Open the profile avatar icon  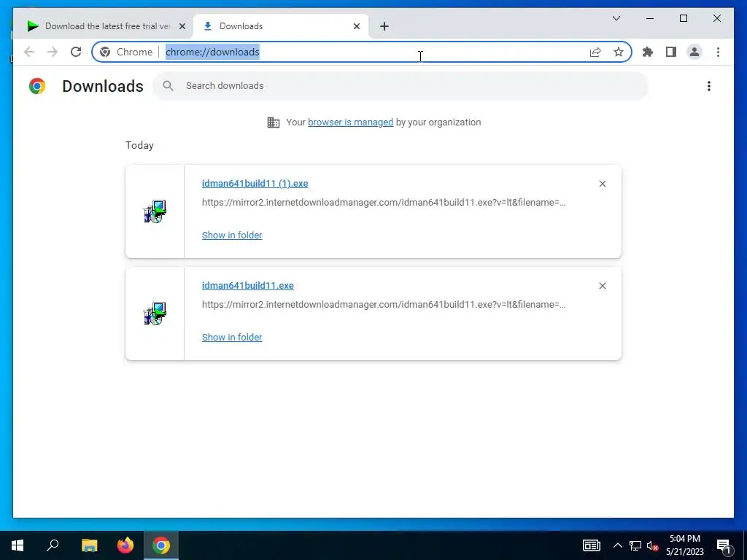pos(694,52)
